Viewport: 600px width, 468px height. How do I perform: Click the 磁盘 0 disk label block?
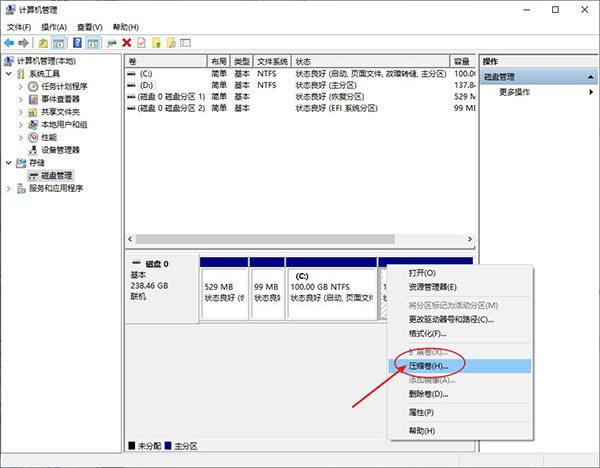(x=162, y=287)
